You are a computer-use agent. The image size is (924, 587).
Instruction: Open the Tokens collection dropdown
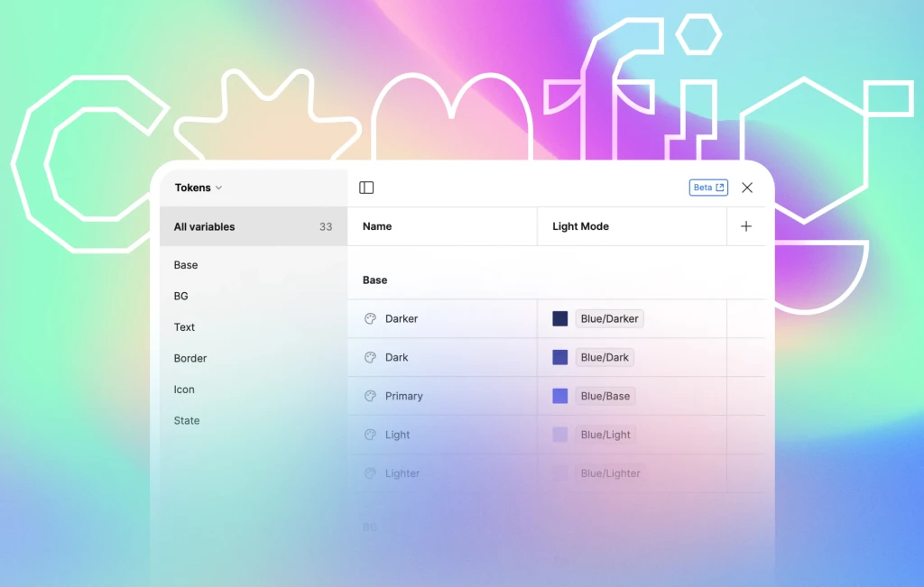point(199,188)
